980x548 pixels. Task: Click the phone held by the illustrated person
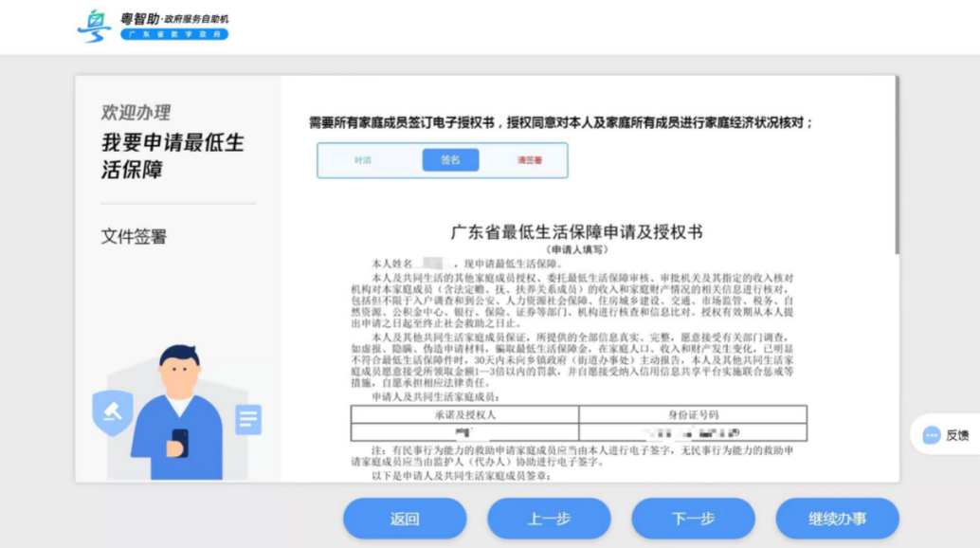tap(178, 443)
